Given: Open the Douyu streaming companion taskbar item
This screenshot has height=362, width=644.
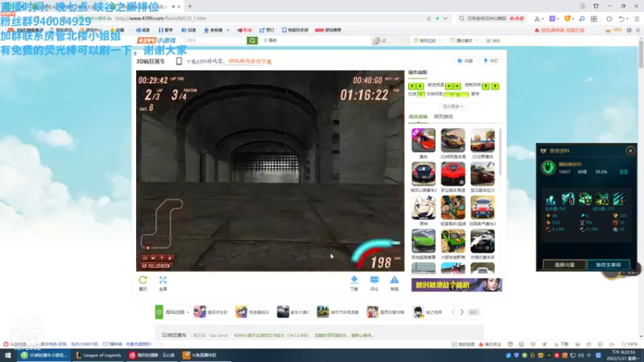Looking at the screenshot, I should [x=200, y=355].
